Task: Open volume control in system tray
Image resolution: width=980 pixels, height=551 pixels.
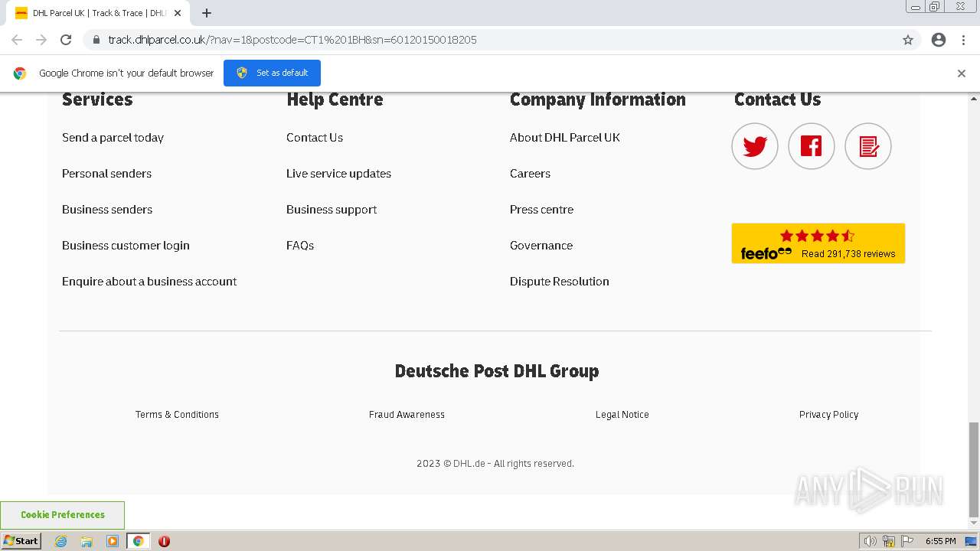Action: (x=870, y=541)
